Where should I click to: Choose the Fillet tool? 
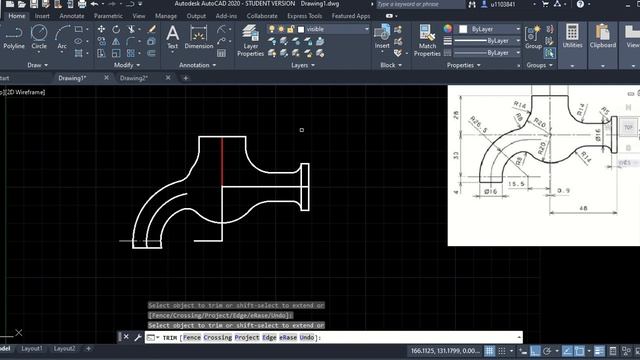pyautogui.click(x=131, y=41)
